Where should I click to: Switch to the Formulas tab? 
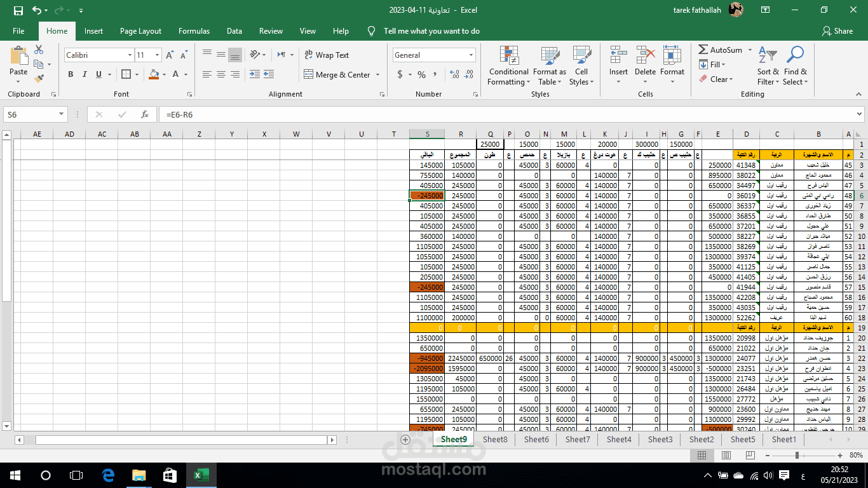[x=194, y=31]
